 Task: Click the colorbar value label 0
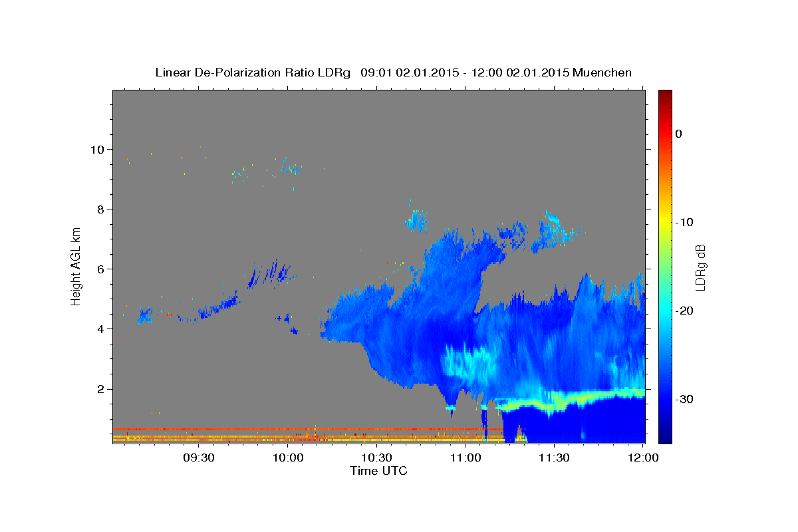(x=679, y=134)
